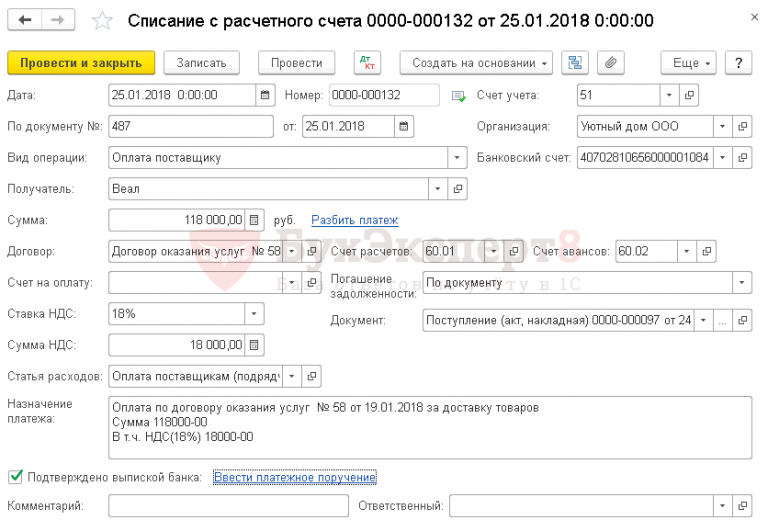The height and width of the screenshot is (520, 768).
Task: Open Организация Уютный дом card icon
Action: pos(742,126)
